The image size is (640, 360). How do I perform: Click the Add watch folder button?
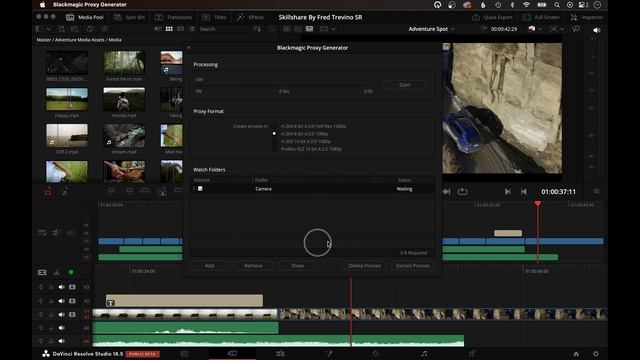coord(209,266)
